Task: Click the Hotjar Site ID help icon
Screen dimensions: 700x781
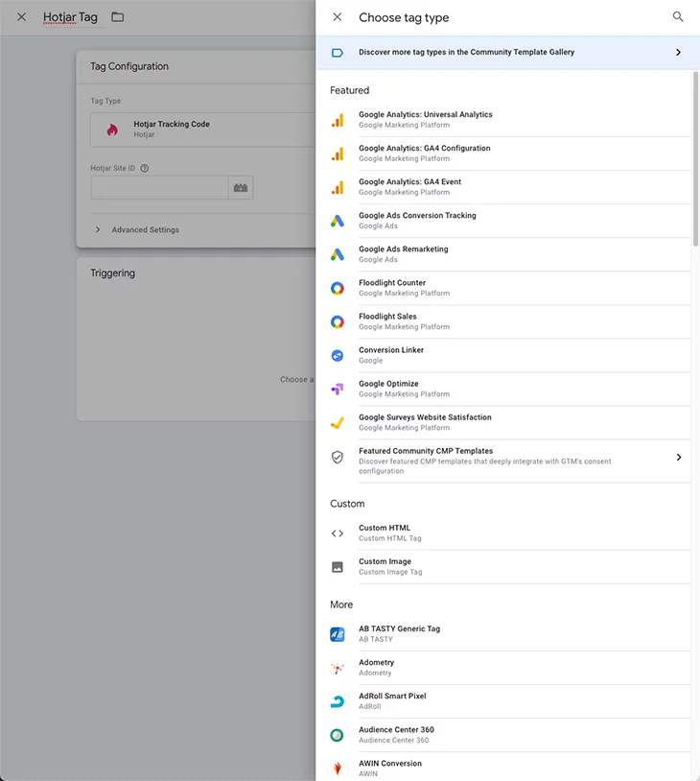Action: pyautogui.click(x=145, y=168)
